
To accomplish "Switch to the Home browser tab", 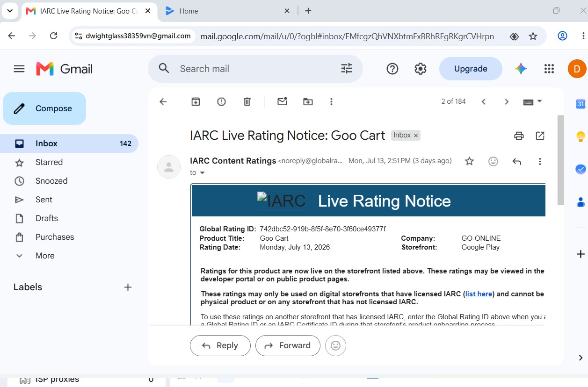I will coord(228,11).
